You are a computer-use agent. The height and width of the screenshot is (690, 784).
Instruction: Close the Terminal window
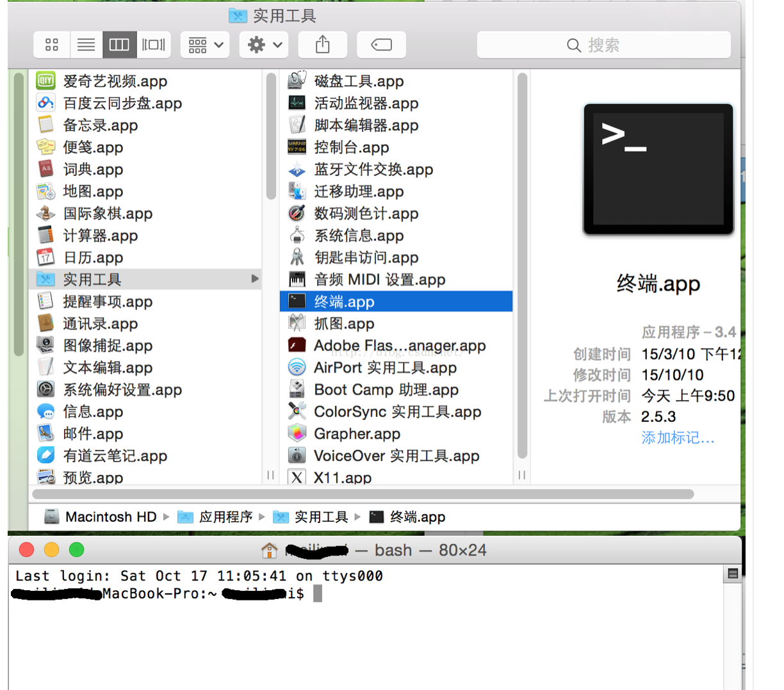click(26, 549)
